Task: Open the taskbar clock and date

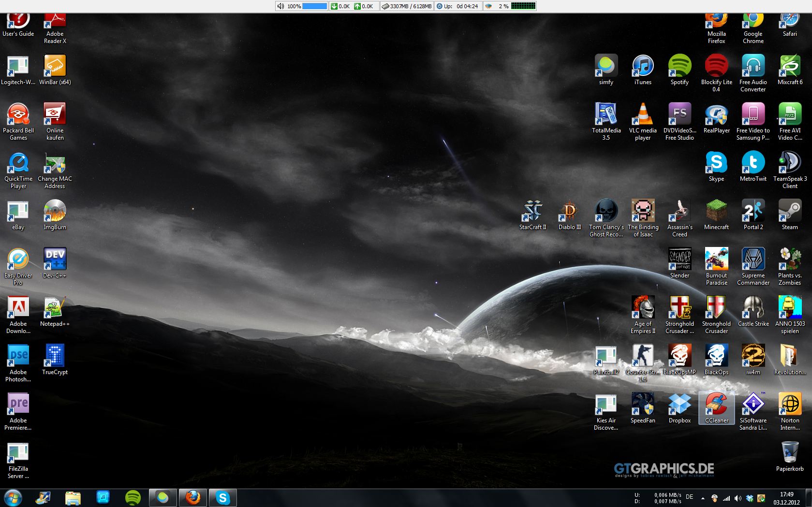Action: click(x=786, y=498)
